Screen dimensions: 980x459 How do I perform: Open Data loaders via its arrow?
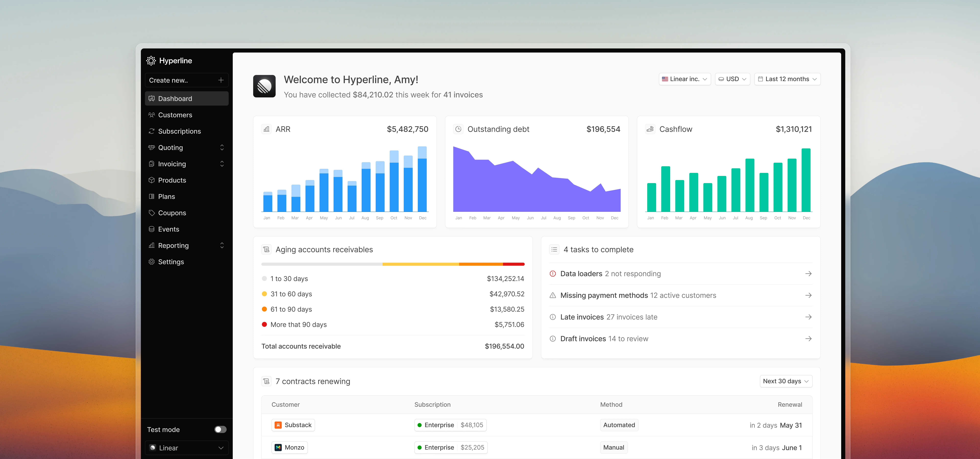pos(808,274)
